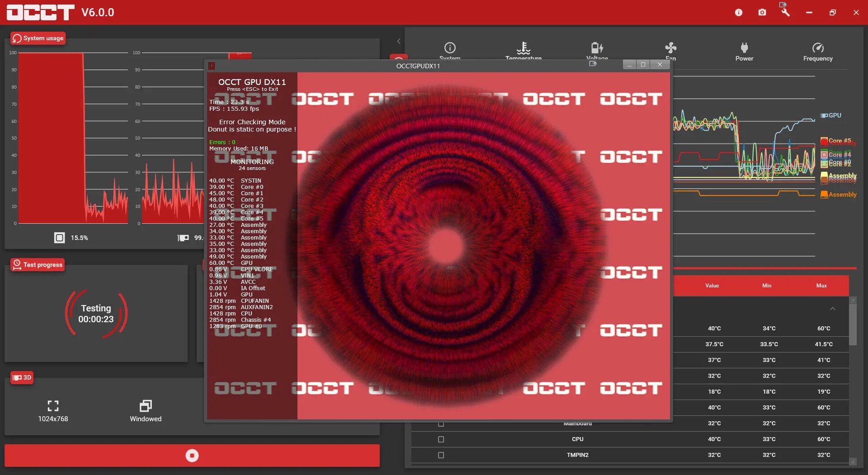Toggle the TMPIN2 sensor checkbox
This screenshot has width=868, height=475.
tap(441, 455)
